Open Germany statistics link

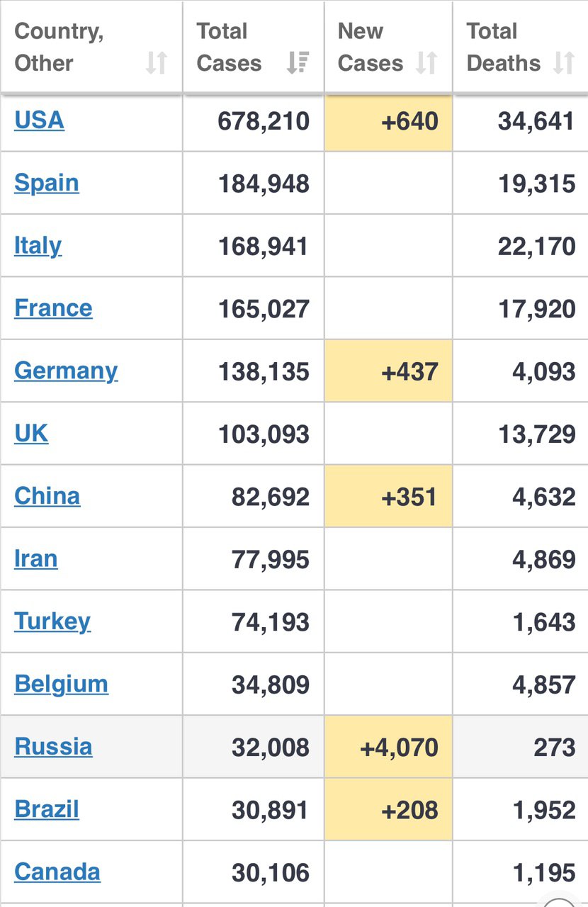click(x=66, y=371)
